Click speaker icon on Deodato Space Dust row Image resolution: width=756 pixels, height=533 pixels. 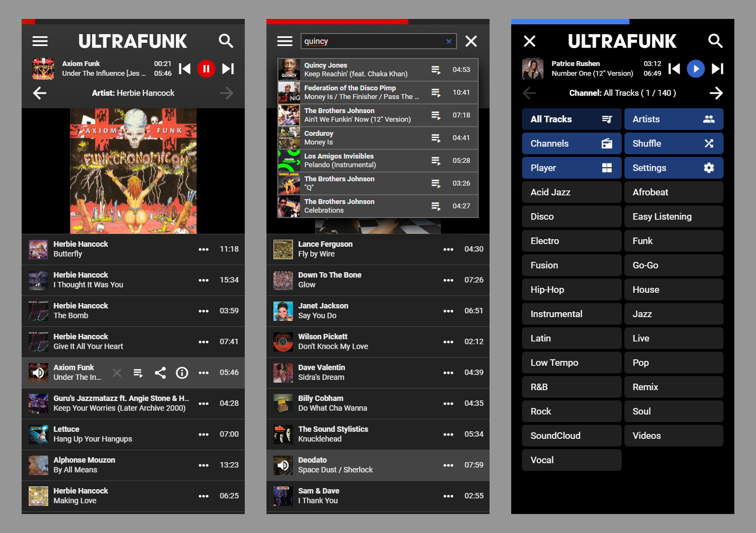point(283,465)
